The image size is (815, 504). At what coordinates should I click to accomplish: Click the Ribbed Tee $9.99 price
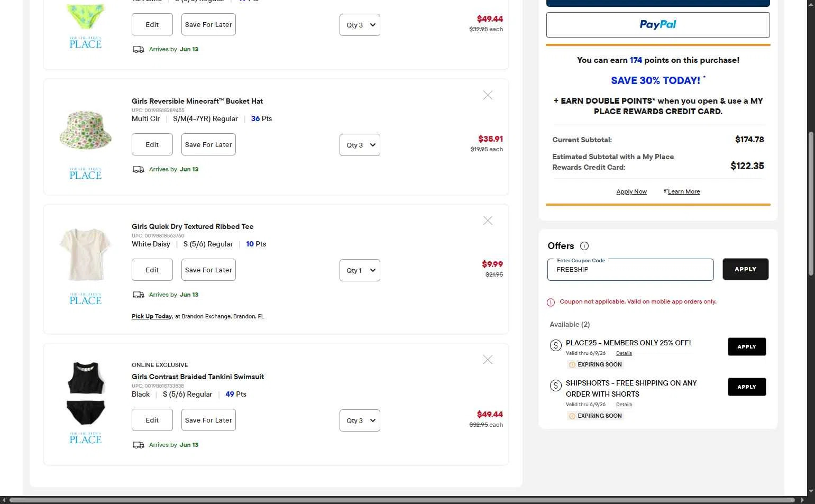(492, 264)
